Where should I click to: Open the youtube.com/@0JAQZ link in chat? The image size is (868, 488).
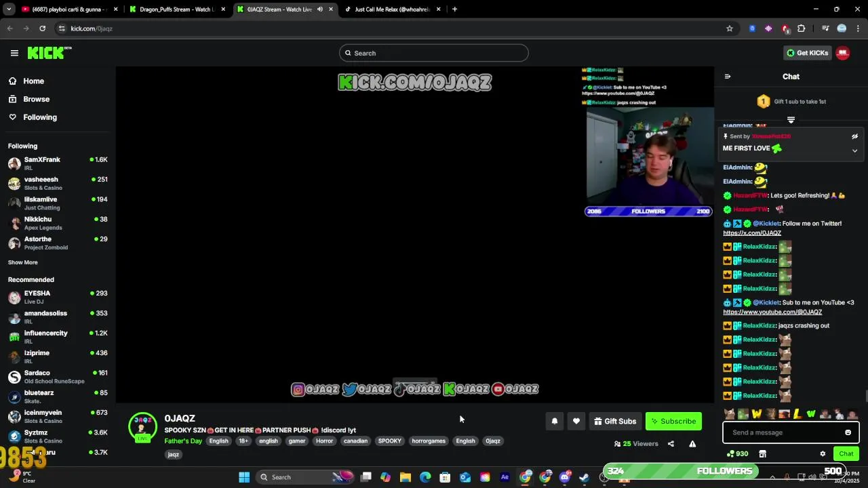[772, 312]
